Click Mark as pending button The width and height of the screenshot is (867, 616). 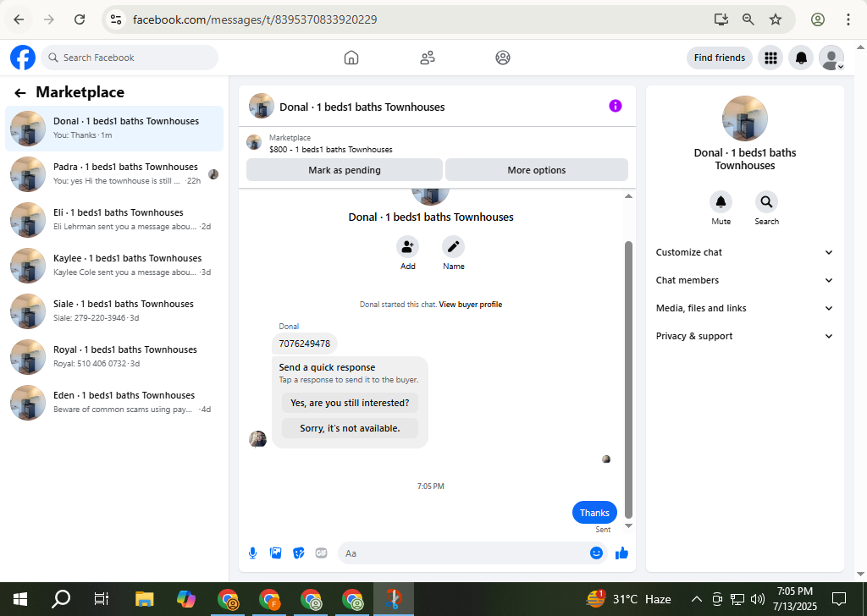(x=345, y=170)
